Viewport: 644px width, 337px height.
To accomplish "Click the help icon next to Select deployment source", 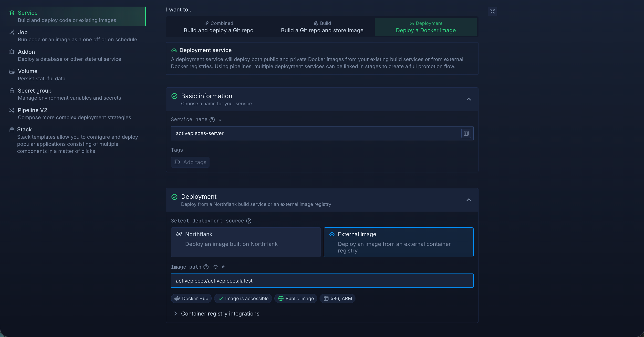I will (x=249, y=221).
